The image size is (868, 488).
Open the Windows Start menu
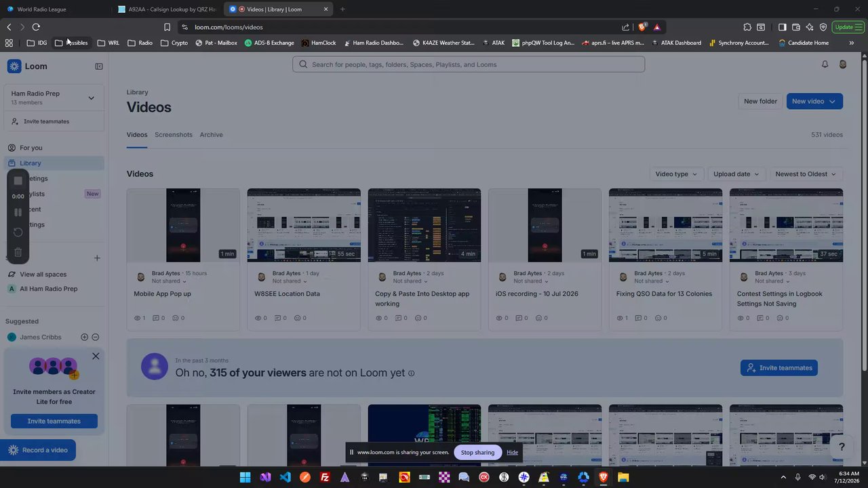[245, 477]
